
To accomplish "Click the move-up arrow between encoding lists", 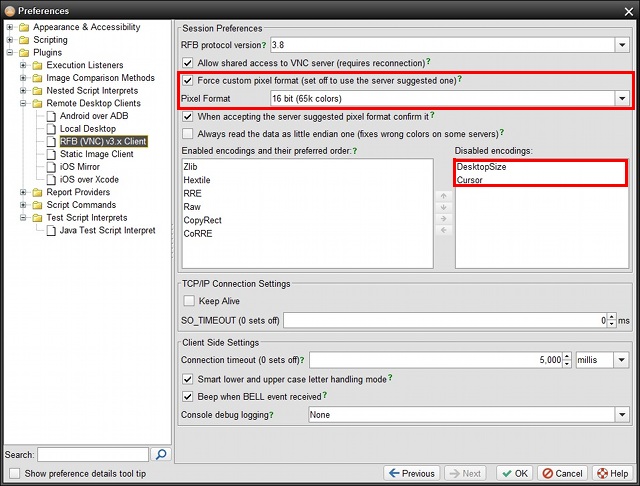I will pos(445,195).
